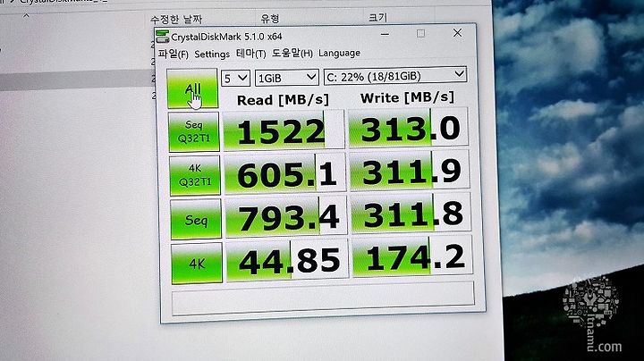
Task: Maximize the CrystalDiskMark window
Action: tap(420, 34)
